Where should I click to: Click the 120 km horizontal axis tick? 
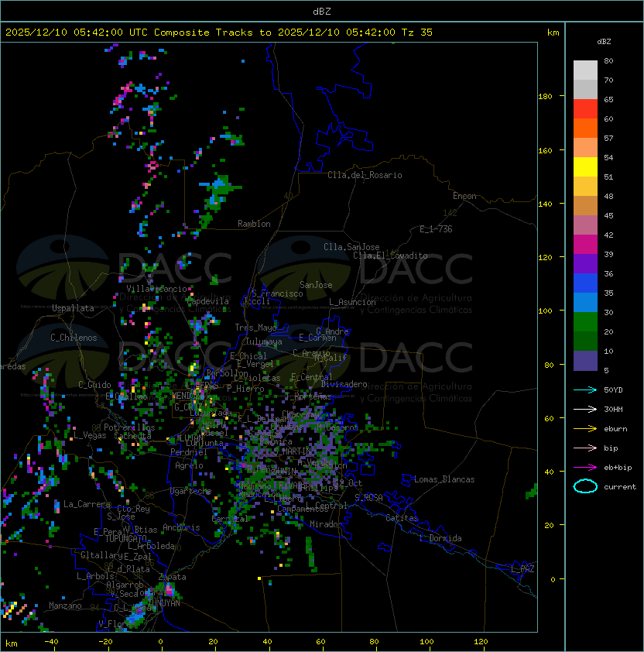[x=480, y=642]
